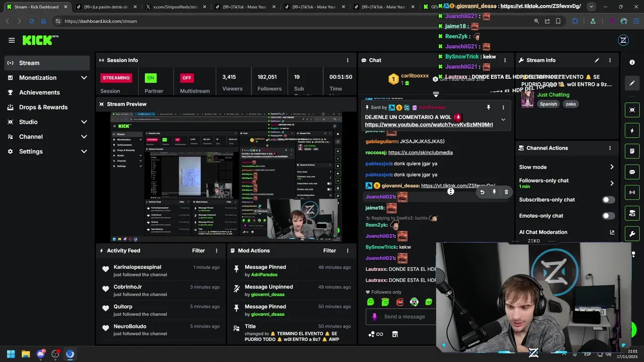Image resolution: width=644 pixels, height=362 pixels.
Task: Open pinned message three-dot options
Action: 503,107
